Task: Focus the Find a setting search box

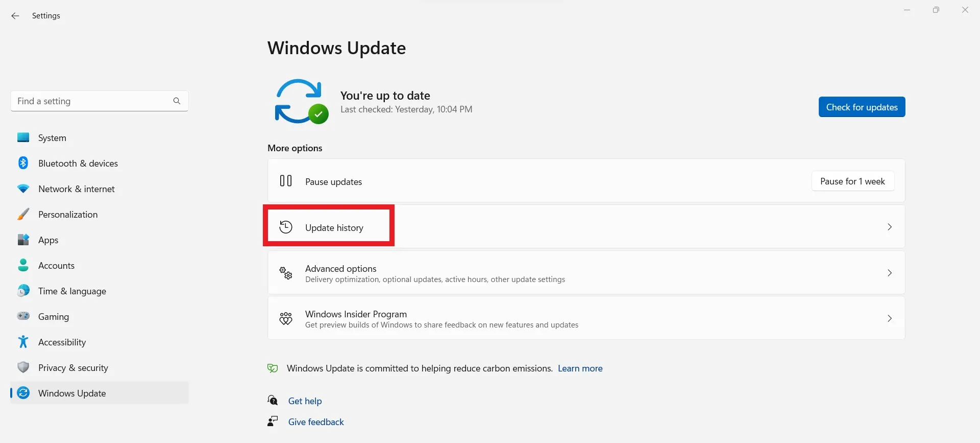Action: pos(92,101)
